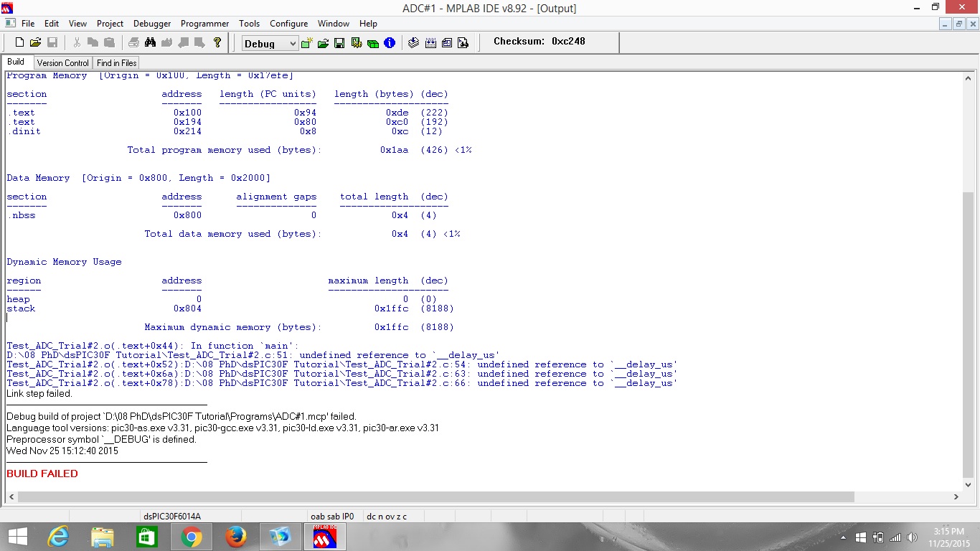Click the volume icon in the system tray
This screenshot has width=980, height=551.
click(913, 537)
